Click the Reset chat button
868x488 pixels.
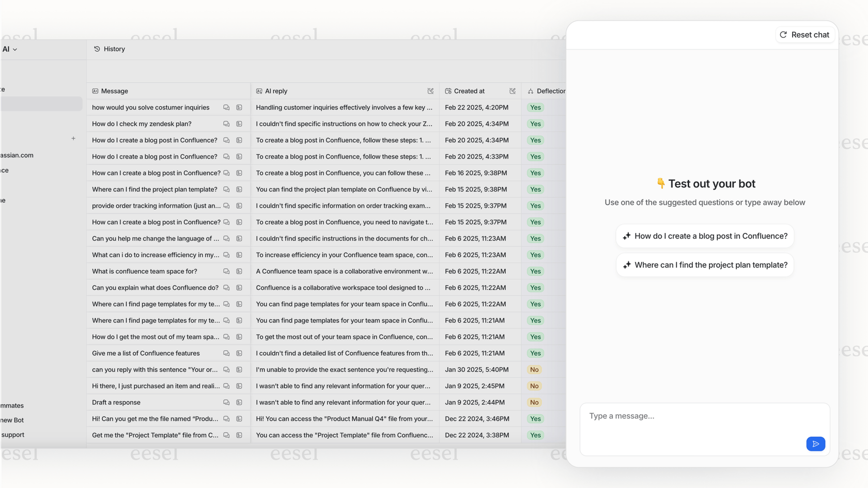[804, 35]
